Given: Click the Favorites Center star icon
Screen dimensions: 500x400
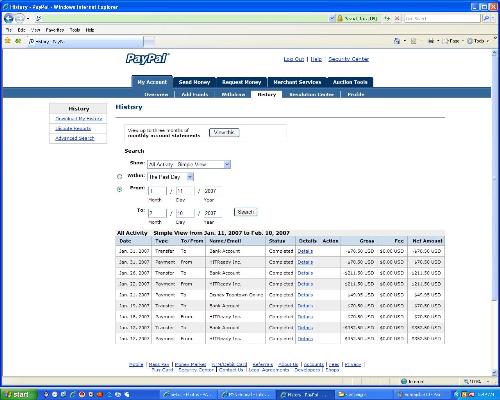Looking at the screenshot, I should (x=8, y=41).
